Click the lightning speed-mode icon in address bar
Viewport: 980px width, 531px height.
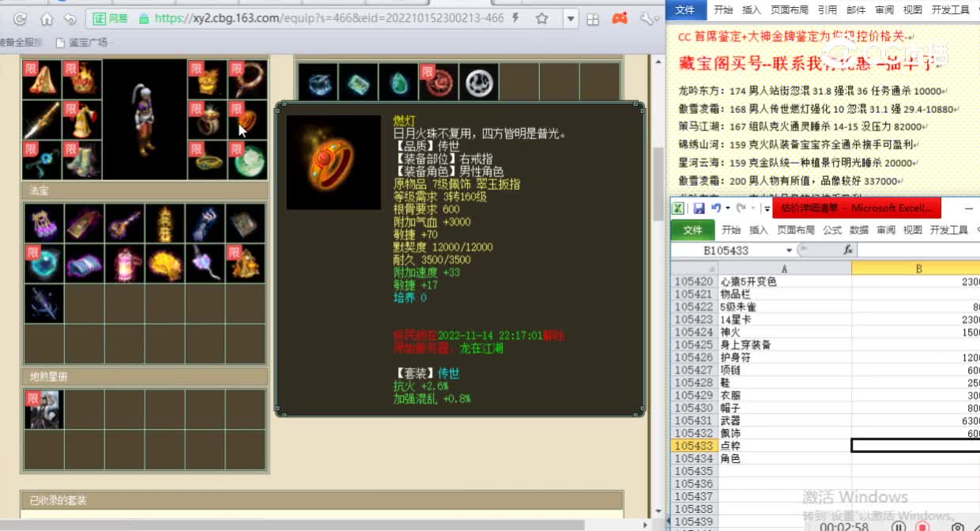tap(516, 18)
